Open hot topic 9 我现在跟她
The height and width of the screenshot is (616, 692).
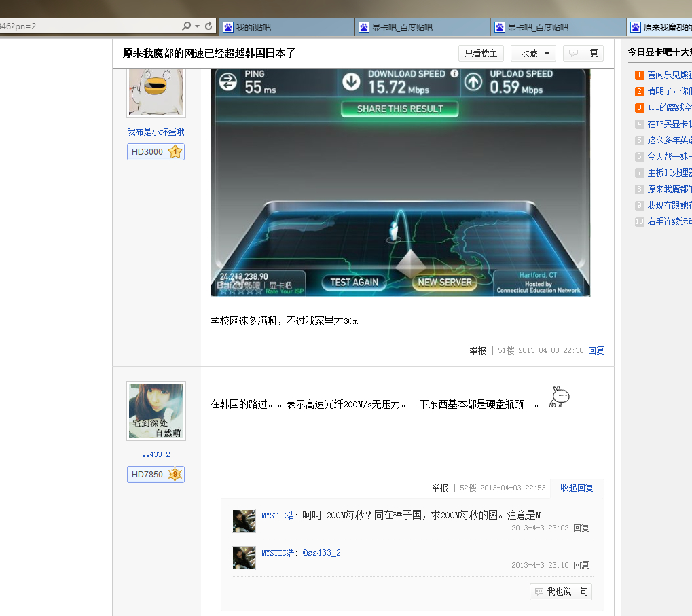[670, 206]
